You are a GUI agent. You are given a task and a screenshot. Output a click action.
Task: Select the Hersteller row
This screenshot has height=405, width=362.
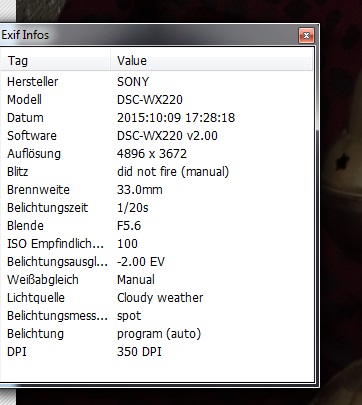point(157,82)
